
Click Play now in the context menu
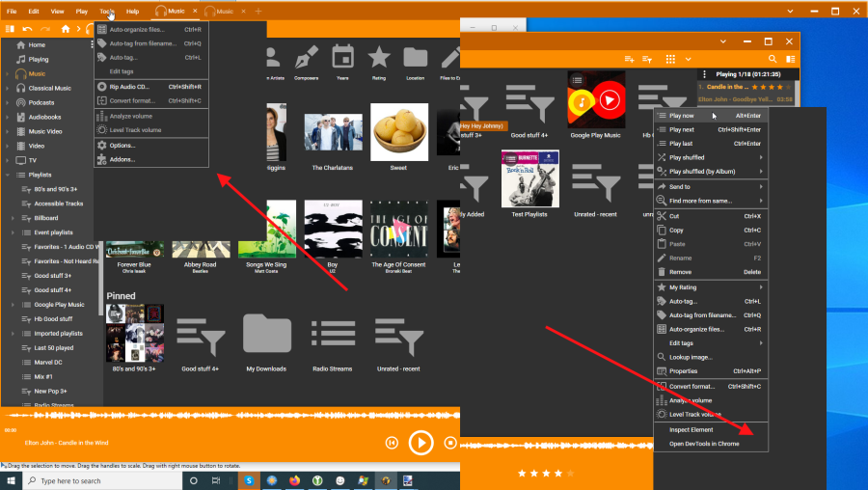tap(682, 116)
